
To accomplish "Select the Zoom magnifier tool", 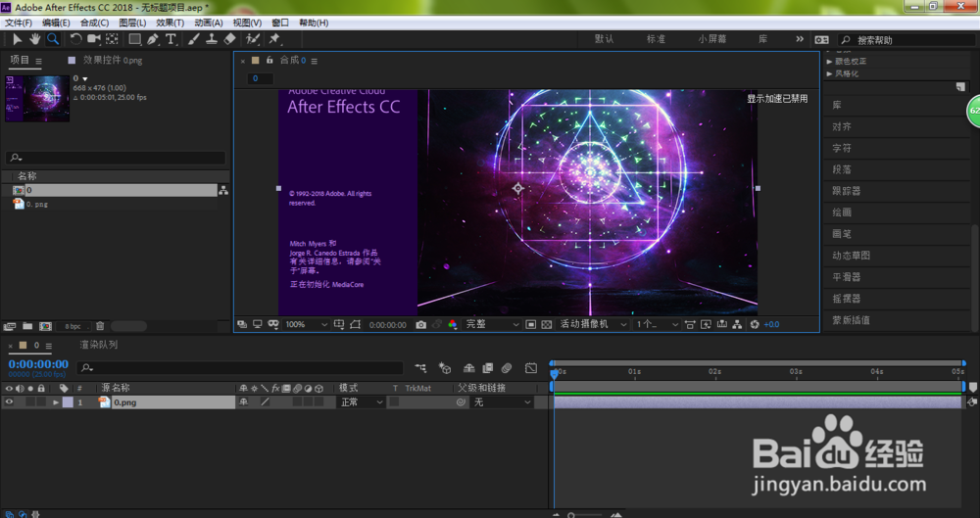I will click(x=53, y=39).
